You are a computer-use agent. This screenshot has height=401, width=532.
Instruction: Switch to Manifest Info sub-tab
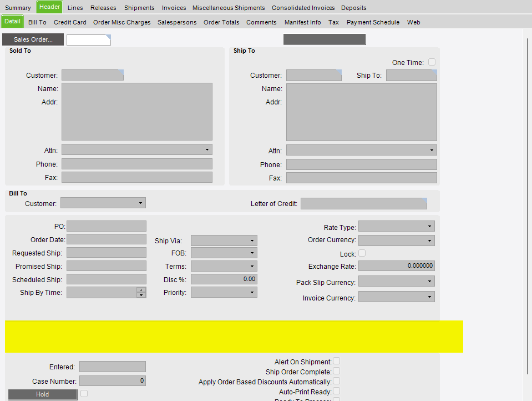click(303, 22)
